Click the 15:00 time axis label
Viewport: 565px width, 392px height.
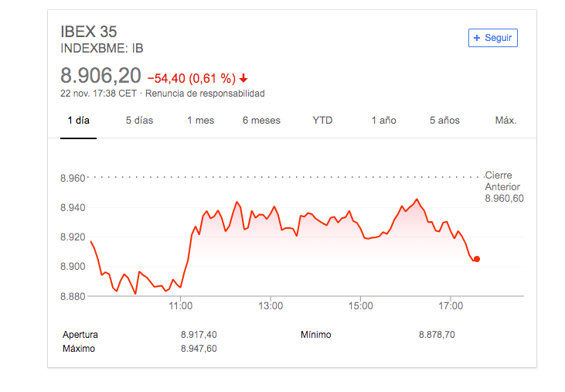tap(361, 306)
